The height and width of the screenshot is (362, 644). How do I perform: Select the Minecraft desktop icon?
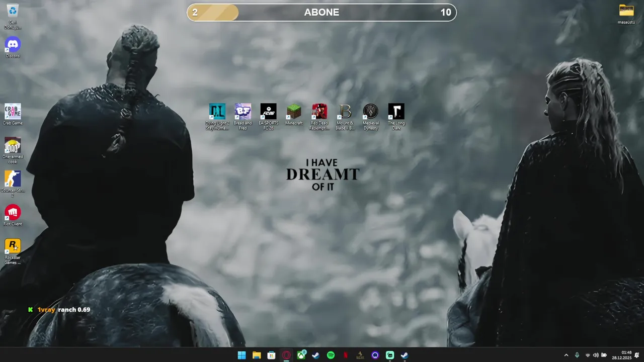[x=294, y=115]
